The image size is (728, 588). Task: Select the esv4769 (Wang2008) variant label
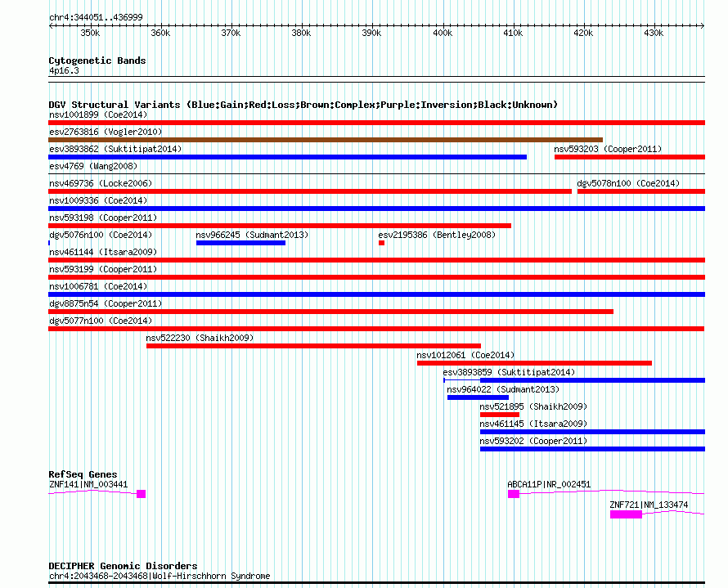(x=93, y=166)
